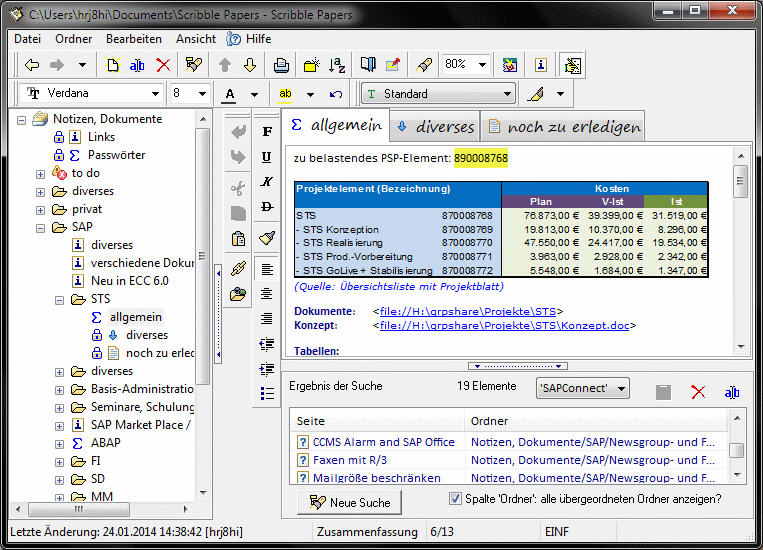Screen dimensions: 763x550
Task: Click the new document icon
Action: (113, 65)
